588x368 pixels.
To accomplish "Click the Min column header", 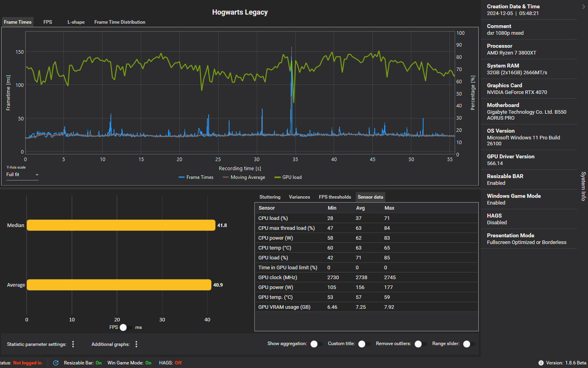I will 332,208.
